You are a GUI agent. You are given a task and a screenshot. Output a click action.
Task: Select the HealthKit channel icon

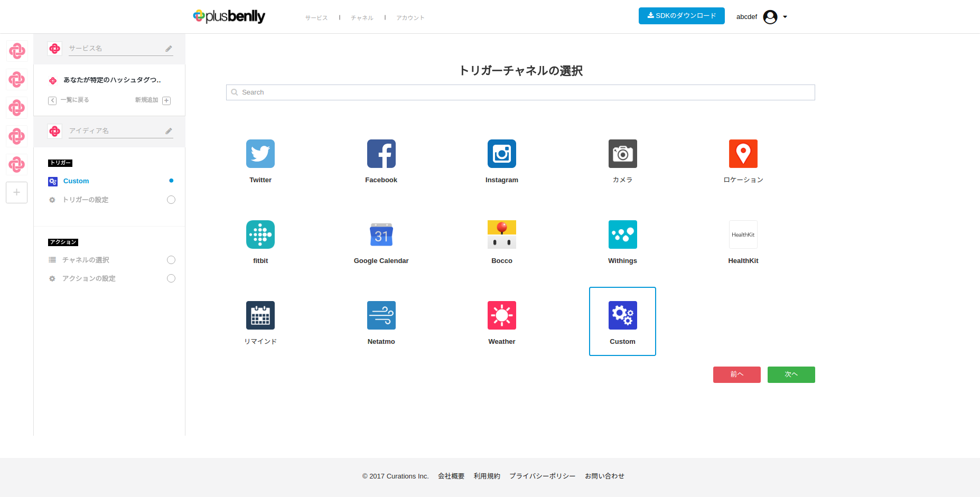(x=743, y=235)
